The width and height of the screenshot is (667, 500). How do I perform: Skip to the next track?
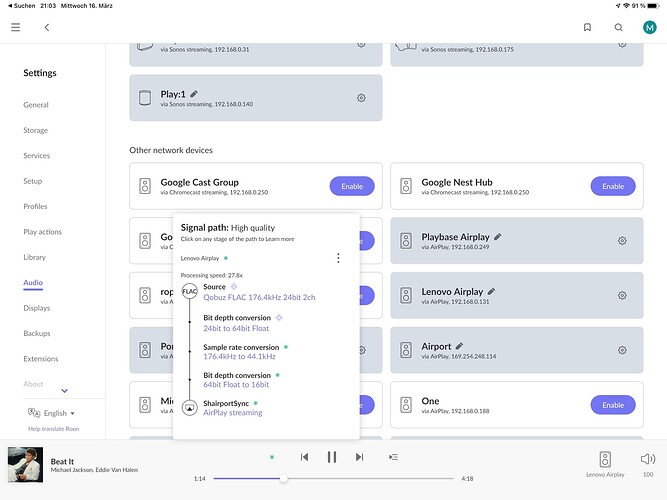pyautogui.click(x=359, y=457)
